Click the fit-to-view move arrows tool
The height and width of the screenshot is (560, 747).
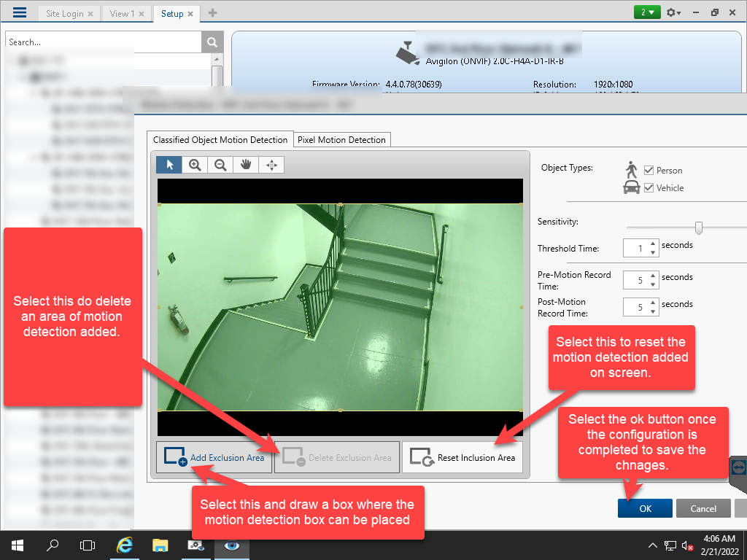click(x=271, y=165)
